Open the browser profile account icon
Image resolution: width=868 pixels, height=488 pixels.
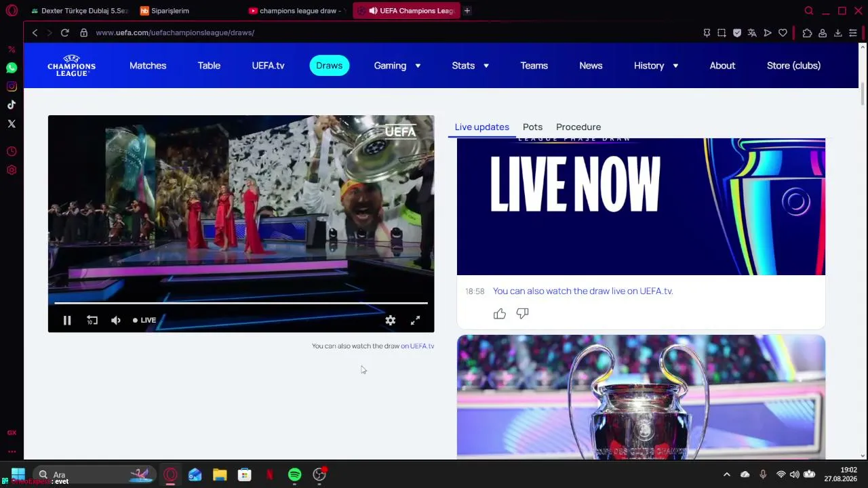click(x=823, y=33)
